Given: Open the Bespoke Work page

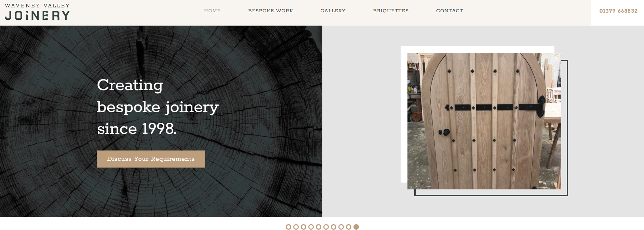Looking at the screenshot, I should click(270, 11).
